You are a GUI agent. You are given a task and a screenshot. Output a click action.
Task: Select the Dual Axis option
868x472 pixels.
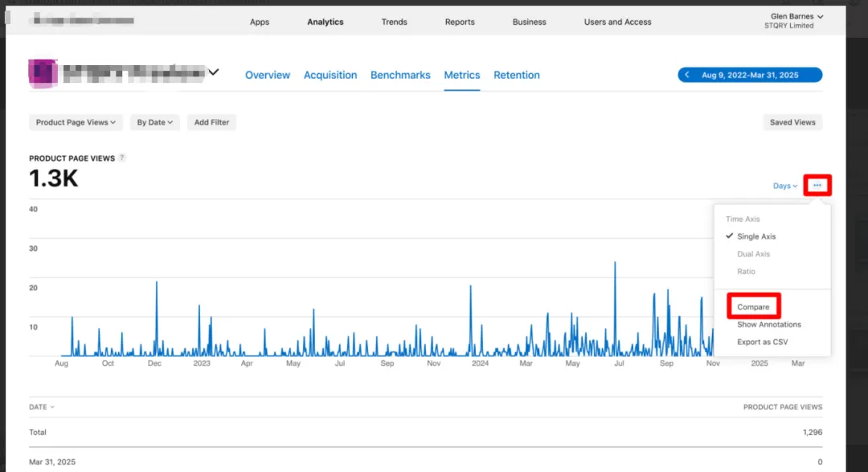tap(753, 254)
